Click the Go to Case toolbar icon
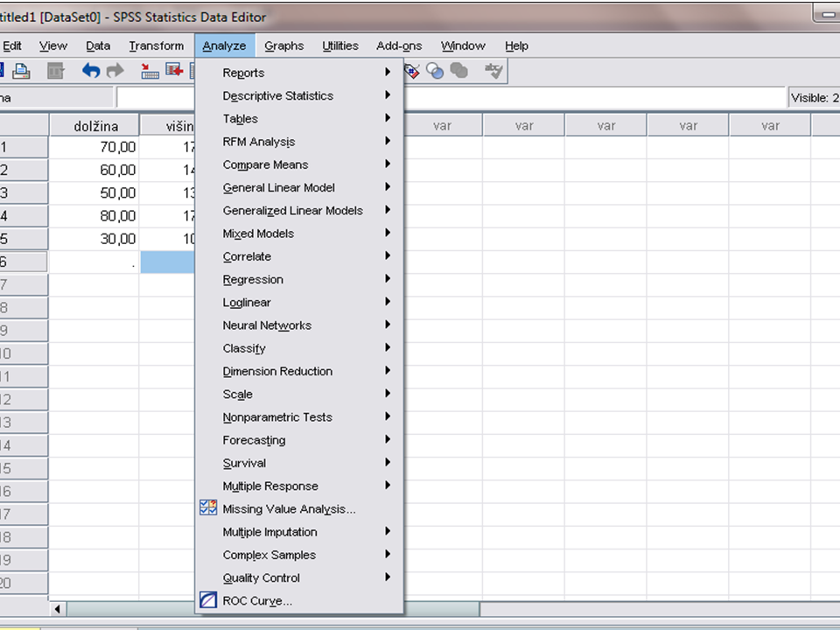Viewport: 840px width, 630px height. (x=150, y=72)
